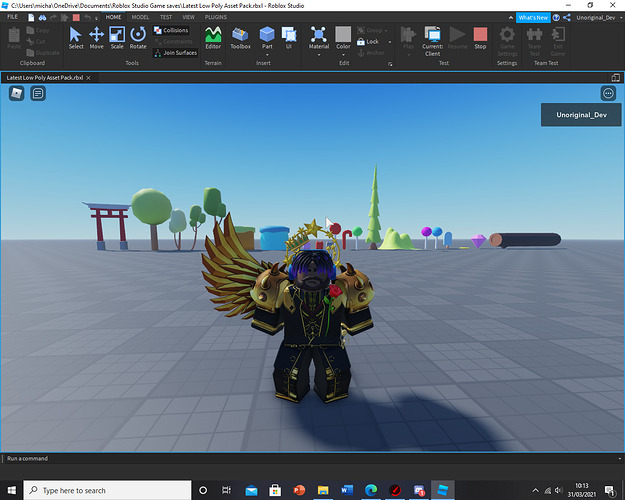Expand the quick access toolbar customize arrow
This screenshot has height=500, width=625.
click(x=96, y=18)
